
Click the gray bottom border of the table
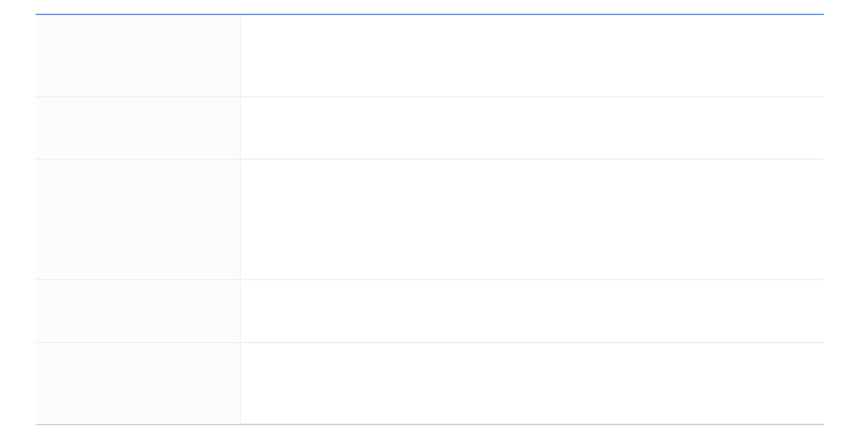coord(429,424)
